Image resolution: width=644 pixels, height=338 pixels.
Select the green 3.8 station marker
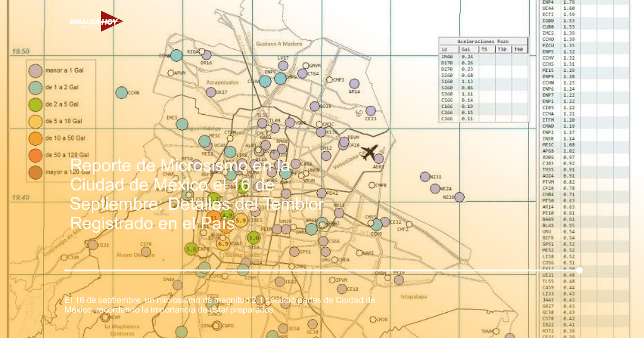pos(191,249)
